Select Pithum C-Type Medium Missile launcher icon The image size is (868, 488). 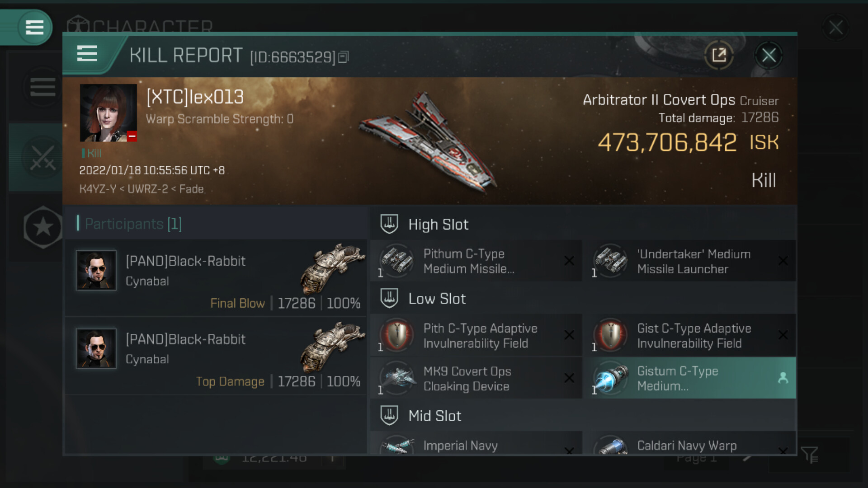point(396,261)
